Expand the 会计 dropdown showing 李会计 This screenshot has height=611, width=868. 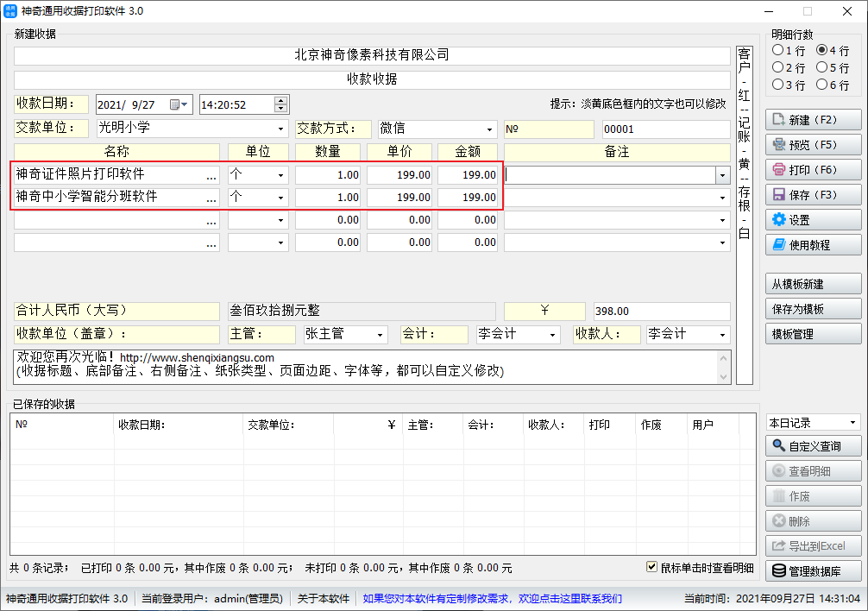(x=552, y=335)
